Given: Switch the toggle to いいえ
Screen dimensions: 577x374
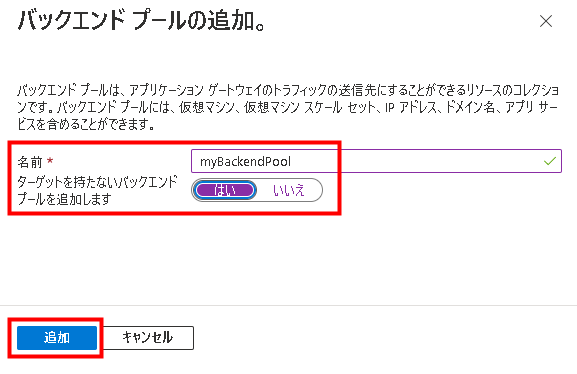Looking at the screenshot, I should [x=288, y=190].
